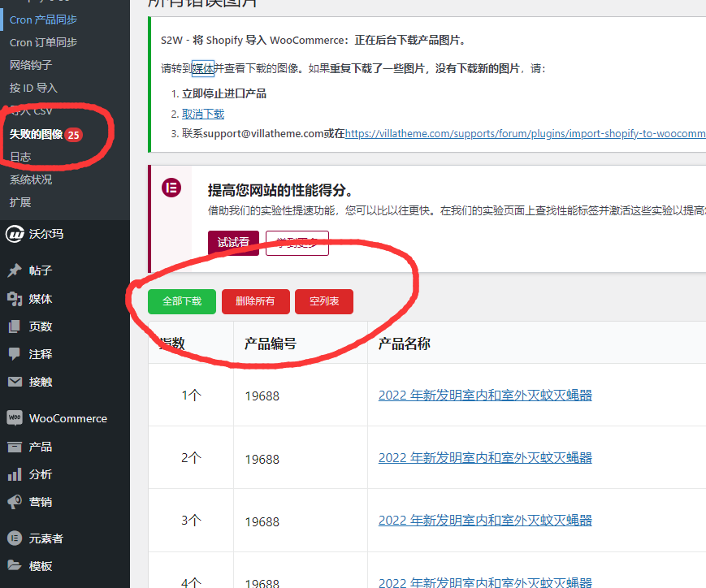Click the bar chart icon beside 分析
The image size is (706, 588).
(x=15, y=474)
